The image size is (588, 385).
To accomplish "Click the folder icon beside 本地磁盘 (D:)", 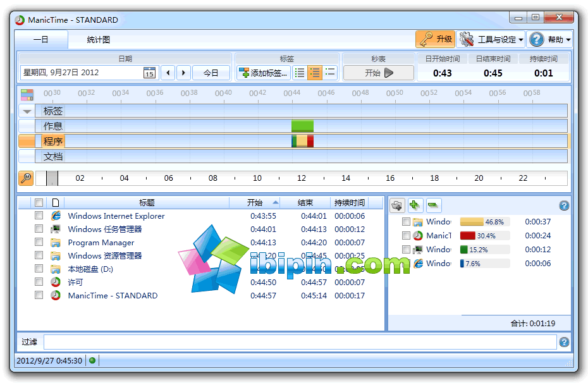I will [56, 269].
